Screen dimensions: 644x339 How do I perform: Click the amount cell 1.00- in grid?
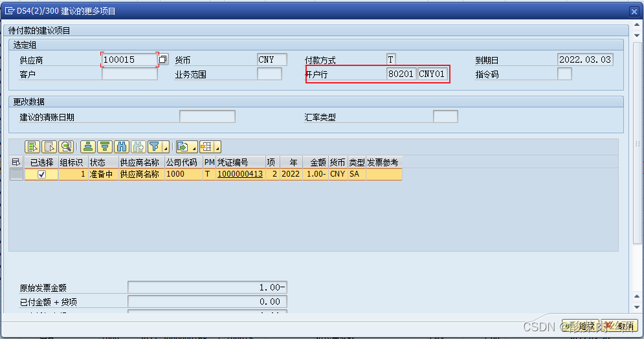[x=315, y=174]
